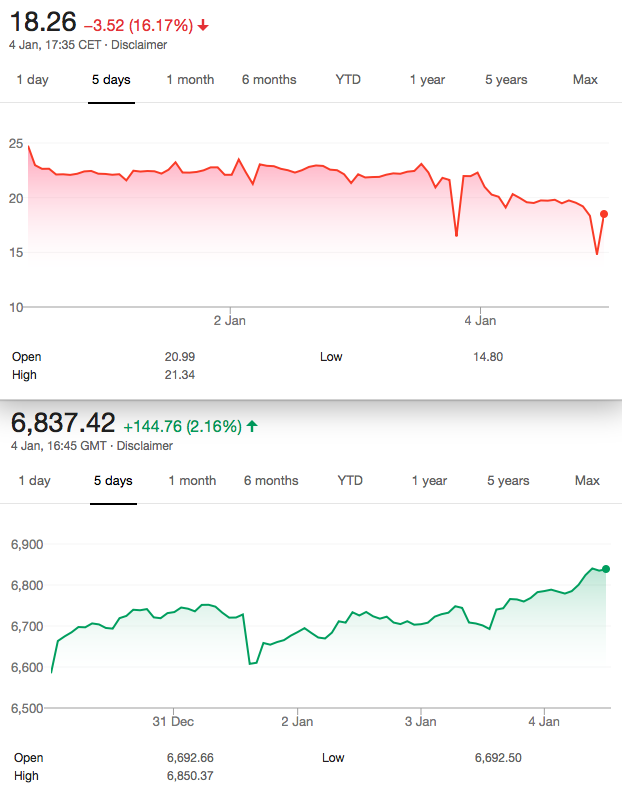The width and height of the screenshot is (622, 791).
Task: Click the green endpoint dot on bottom chart
Action: [x=606, y=569]
